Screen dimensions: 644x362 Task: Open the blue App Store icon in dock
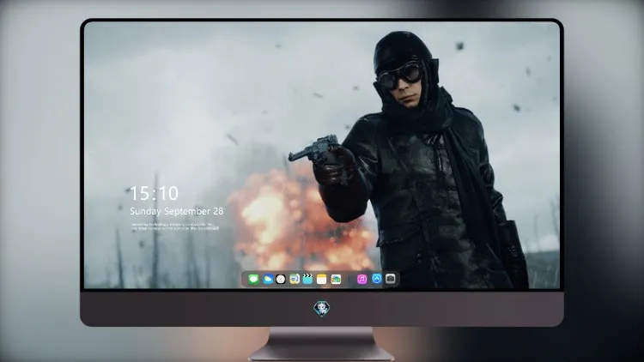[x=377, y=279]
